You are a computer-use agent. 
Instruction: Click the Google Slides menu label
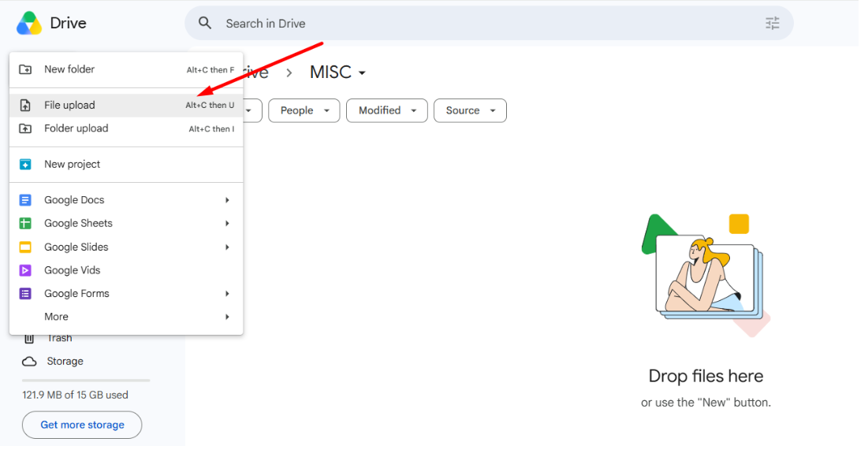[x=76, y=247]
